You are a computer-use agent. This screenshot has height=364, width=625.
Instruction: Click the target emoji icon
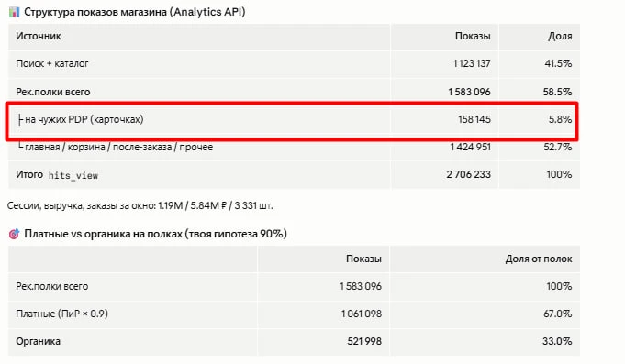coord(14,234)
